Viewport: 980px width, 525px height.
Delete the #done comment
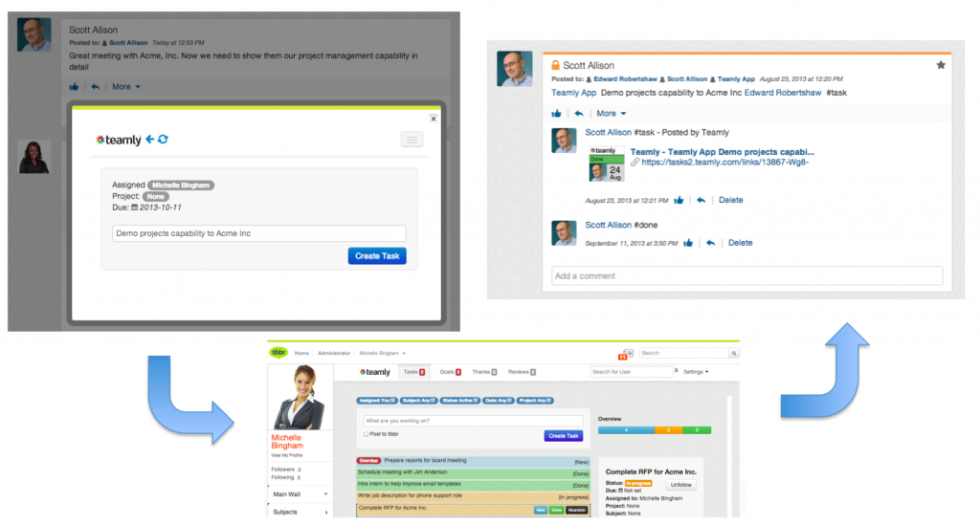(x=740, y=243)
